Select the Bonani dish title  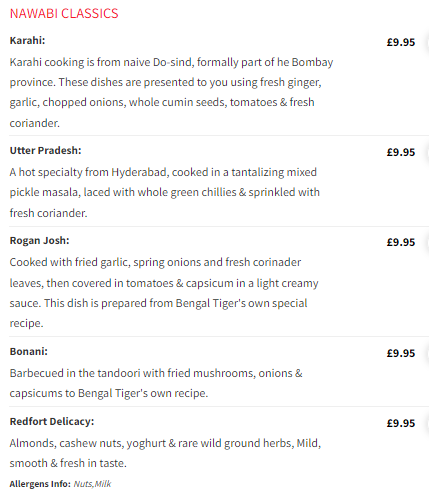point(29,352)
